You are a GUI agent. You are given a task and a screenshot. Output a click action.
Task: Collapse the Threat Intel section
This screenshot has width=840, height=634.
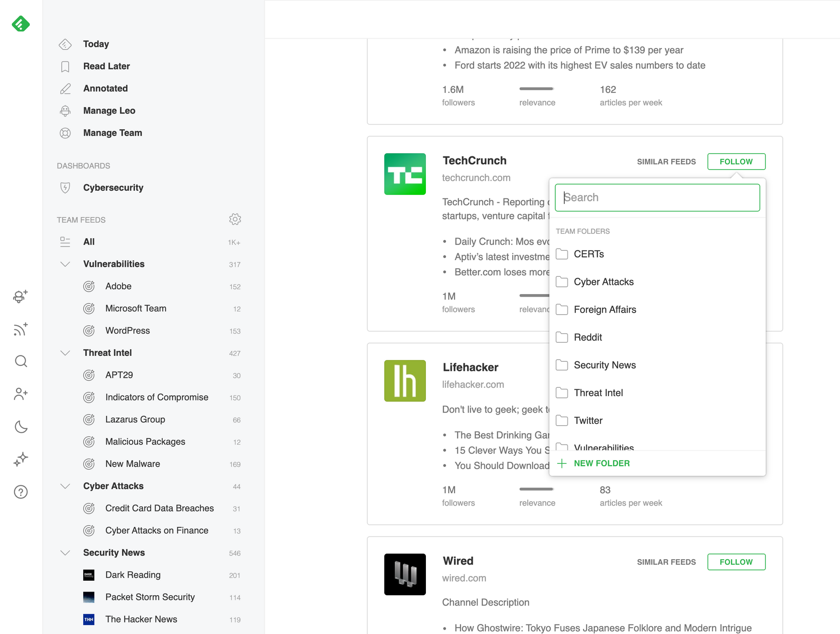pos(66,353)
